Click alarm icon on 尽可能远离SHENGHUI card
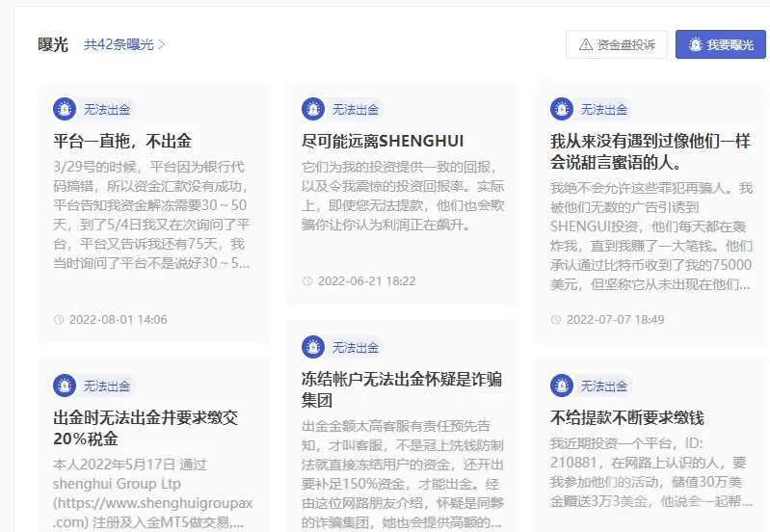This screenshot has width=770, height=532. 313,109
